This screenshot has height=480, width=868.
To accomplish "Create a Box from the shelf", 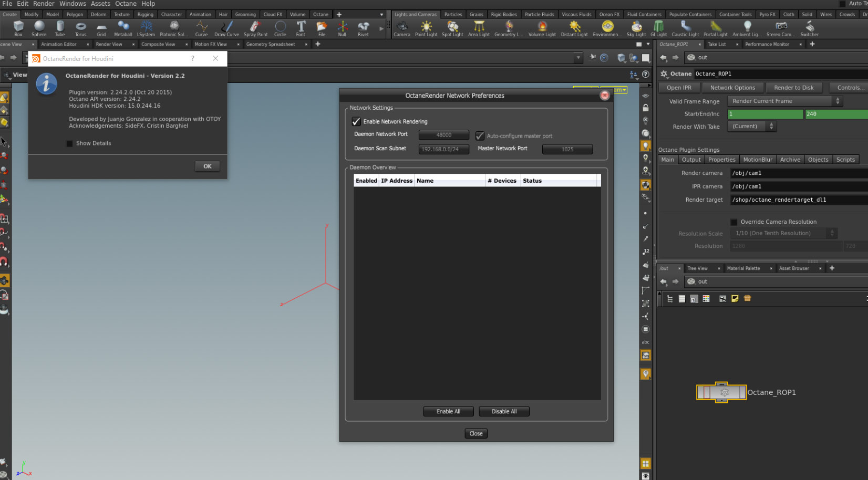I will (x=18, y=28).
